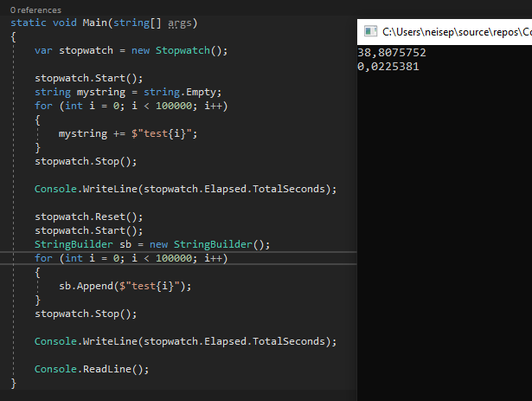Click the 'mystring += $"test{i}";' line

[128, 134]
